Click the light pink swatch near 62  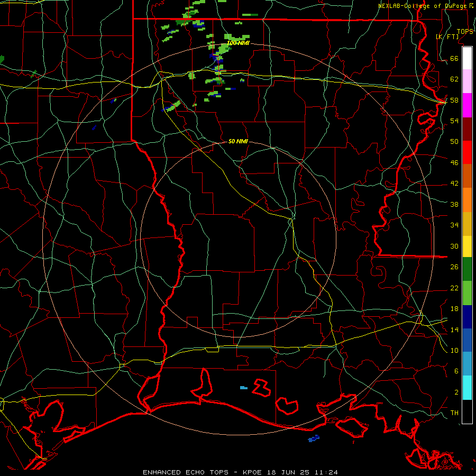point(467,81)
